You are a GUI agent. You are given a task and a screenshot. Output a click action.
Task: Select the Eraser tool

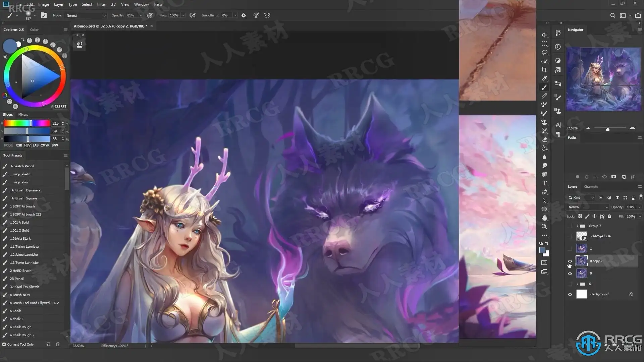(x=544, y=139)
